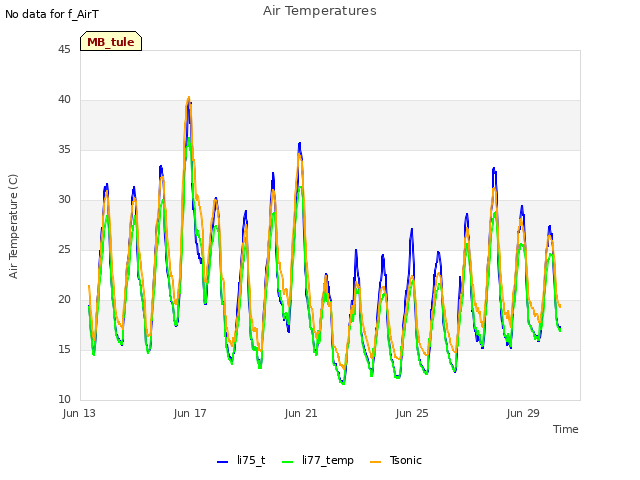Toggle the li77_temp legend entry
Image resolution: width=640 pixels, height=480 pixels.
pyautogui.click(x=318, y=460)
